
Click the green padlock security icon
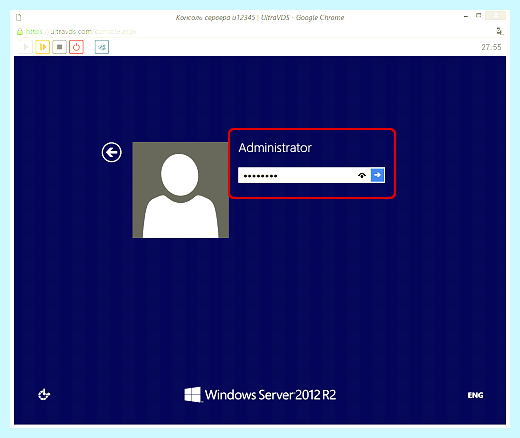click(x=20, y=32)
